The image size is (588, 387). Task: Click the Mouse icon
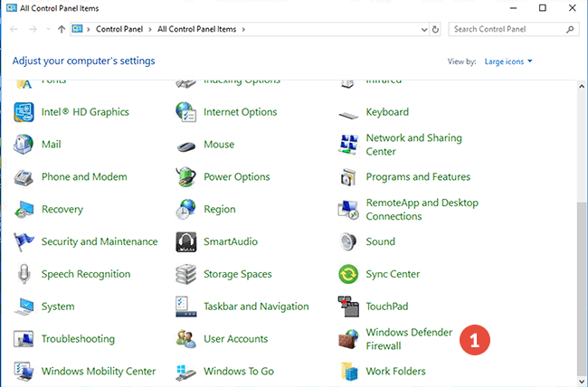pos(186,146)
